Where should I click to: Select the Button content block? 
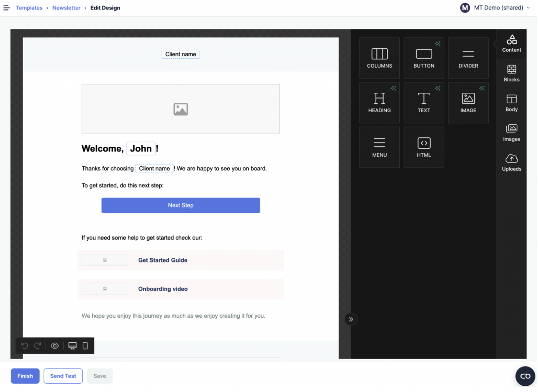(x=423, y=58)
